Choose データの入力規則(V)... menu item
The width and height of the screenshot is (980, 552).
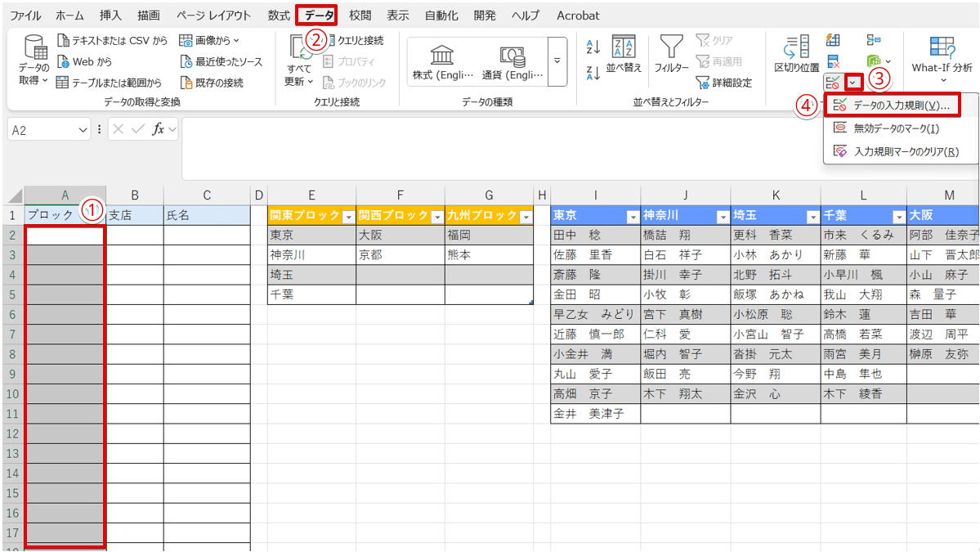coord(892,106)
